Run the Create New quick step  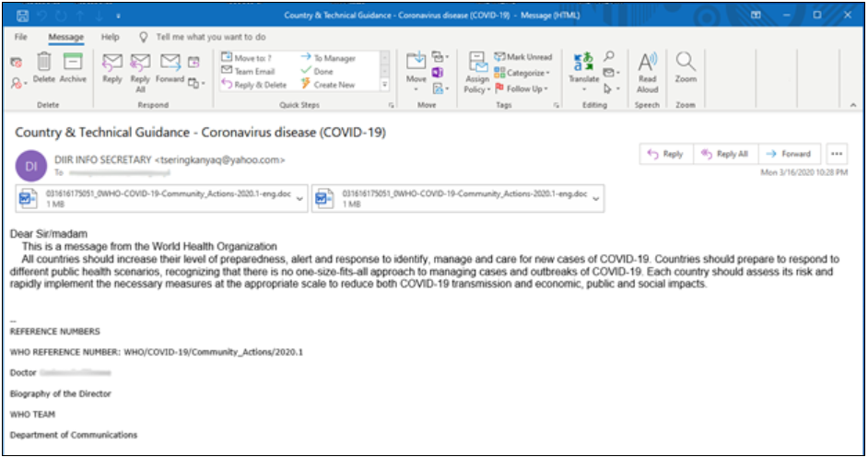click(x=328, y=85)
